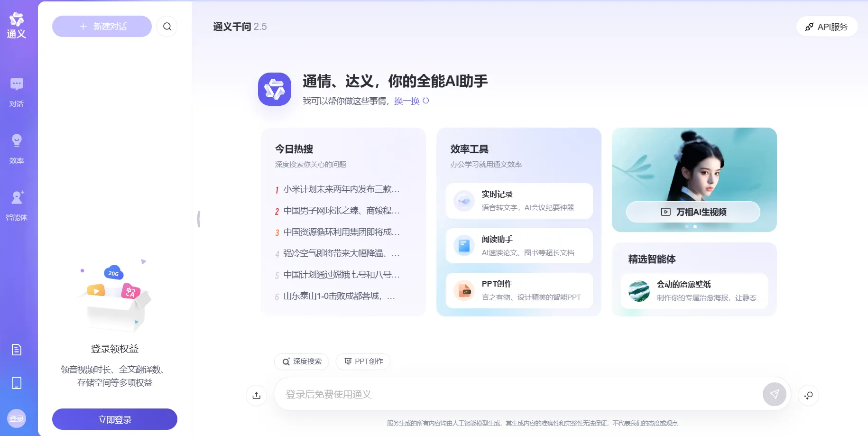Click the upload file icon beside the input box
Image resolution: width=868 pixels, height=436 pixels.
[257, 395]
